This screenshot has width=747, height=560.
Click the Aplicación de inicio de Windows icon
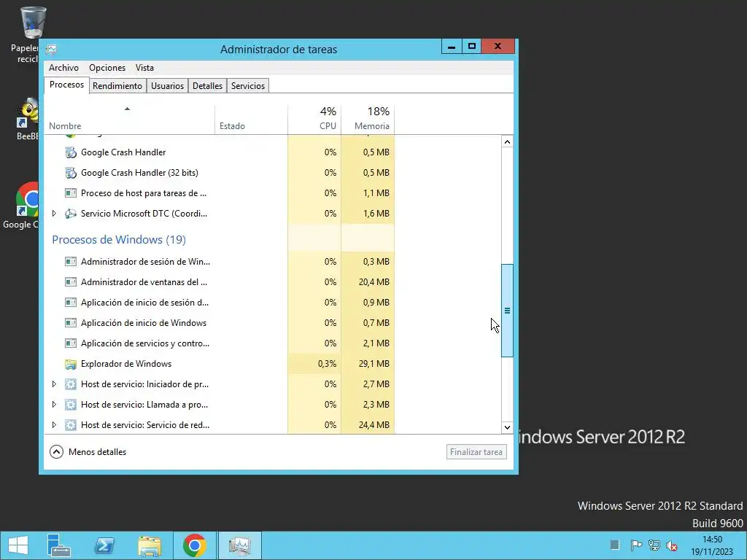(71, 323)
